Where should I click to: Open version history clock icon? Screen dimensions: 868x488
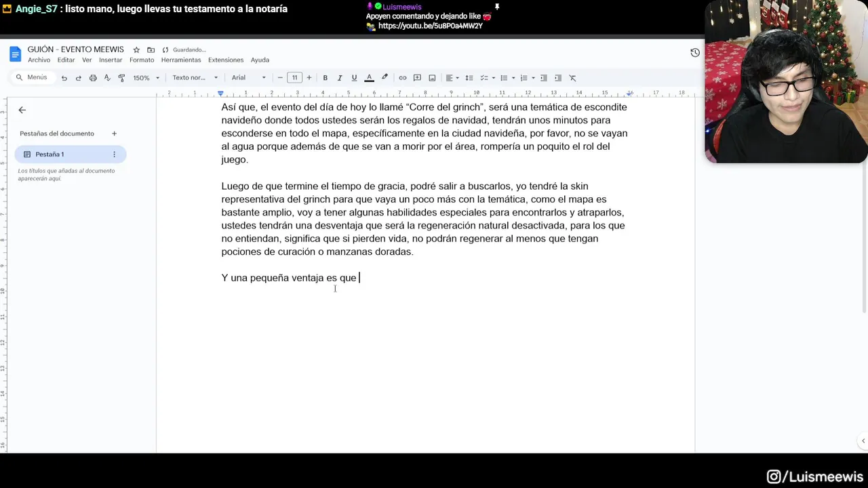(695, 53)
